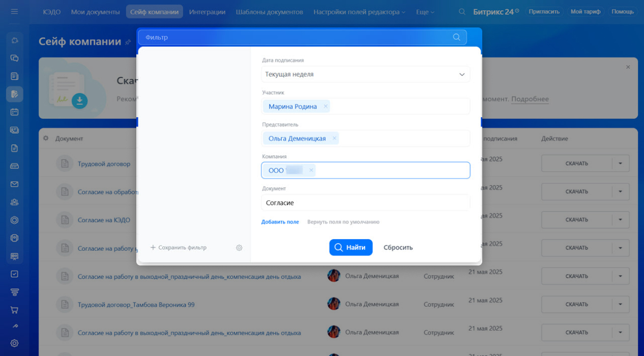Switch to Мои документы tab
The image size is (644, 356).
click(x=95, y=12)
